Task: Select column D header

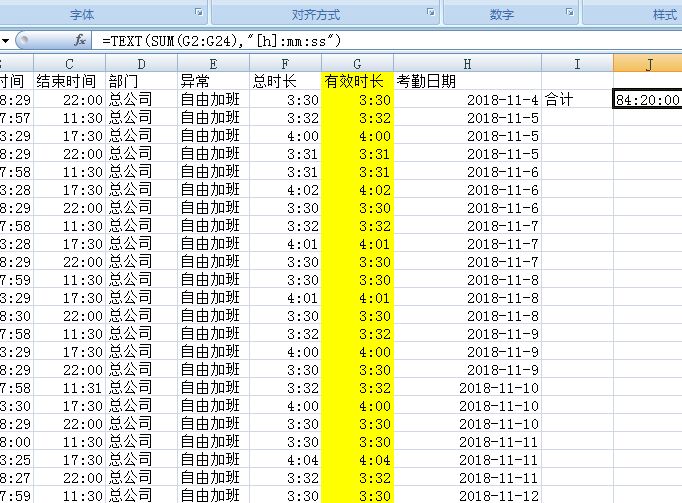Action: (x=141, y=64)
